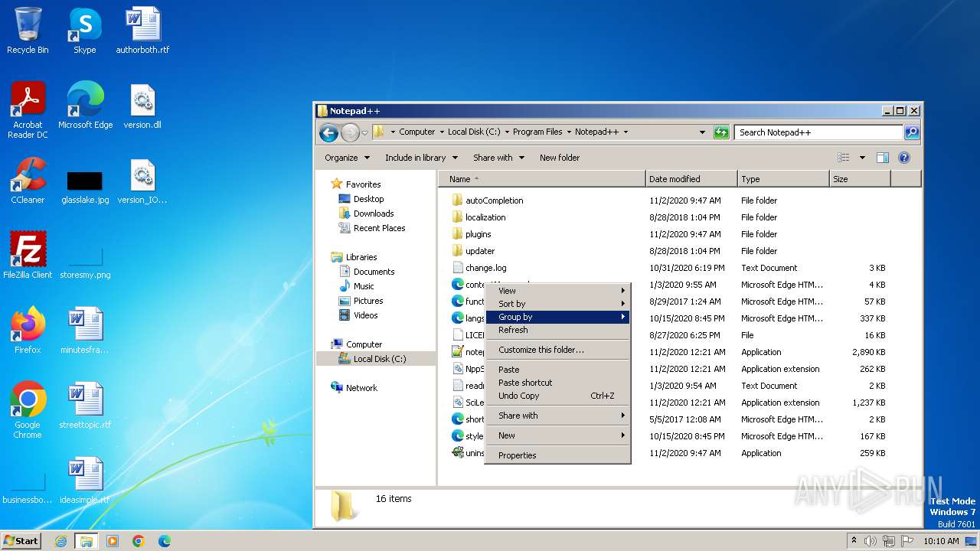The height and width of the screenshot is (551, 980).
Task: Refresh the Notepad++ folder address bar
Action: [720, 132]
